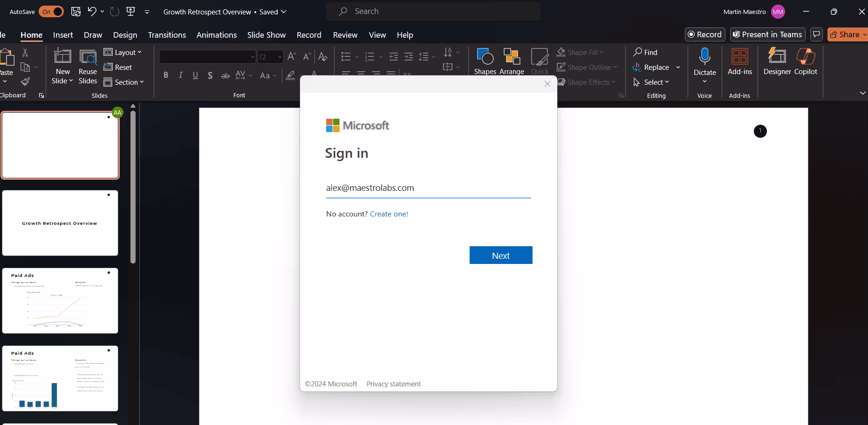Click the Dictate microphone icon
Viewport: 868px width, 425px height.
point(704,57)
